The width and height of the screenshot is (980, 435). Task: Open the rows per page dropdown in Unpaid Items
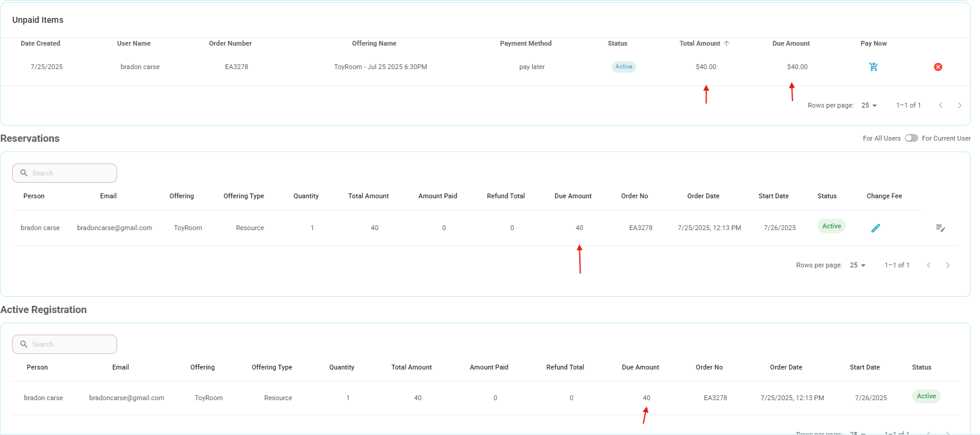coord(869,105)
